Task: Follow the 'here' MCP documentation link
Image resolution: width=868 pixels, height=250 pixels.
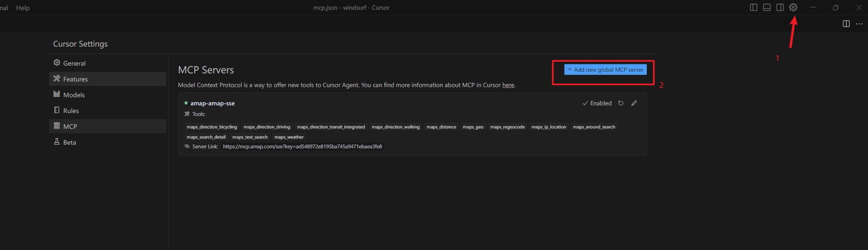Action: click(508, 85)
